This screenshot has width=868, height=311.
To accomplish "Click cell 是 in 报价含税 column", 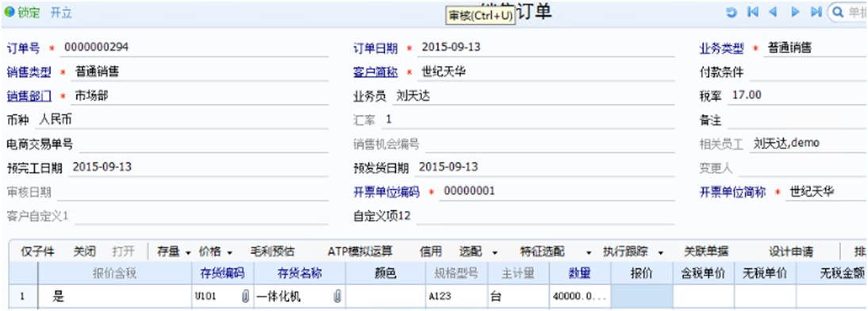I will [114, 297].
